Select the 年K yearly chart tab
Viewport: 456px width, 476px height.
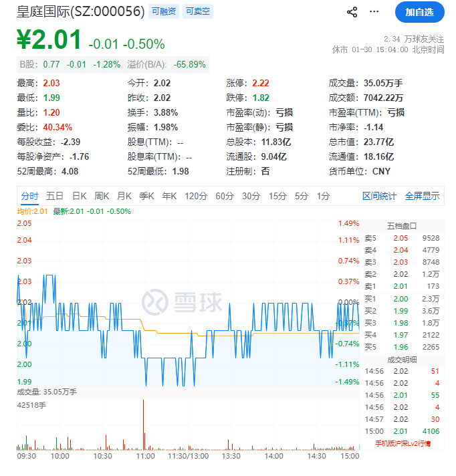(x=169, y=196)
